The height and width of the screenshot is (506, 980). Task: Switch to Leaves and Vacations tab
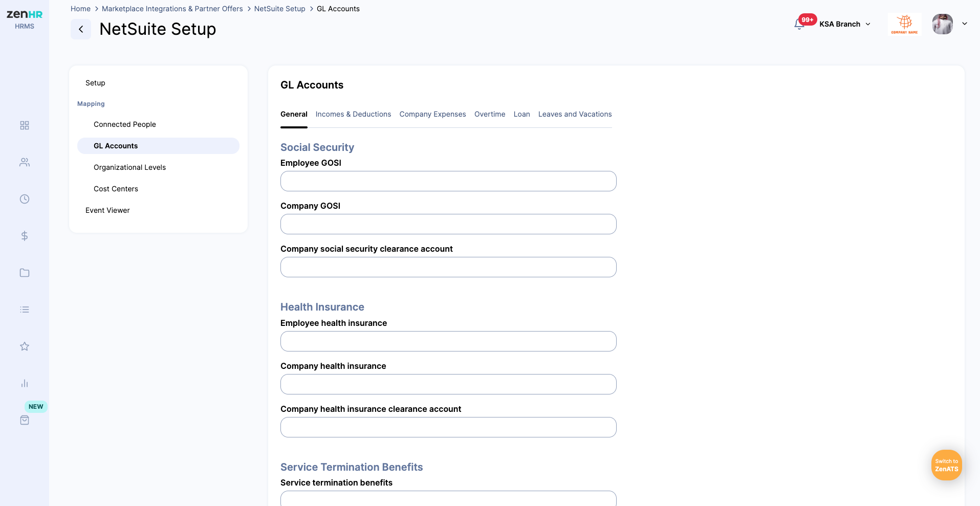(575, 114)
